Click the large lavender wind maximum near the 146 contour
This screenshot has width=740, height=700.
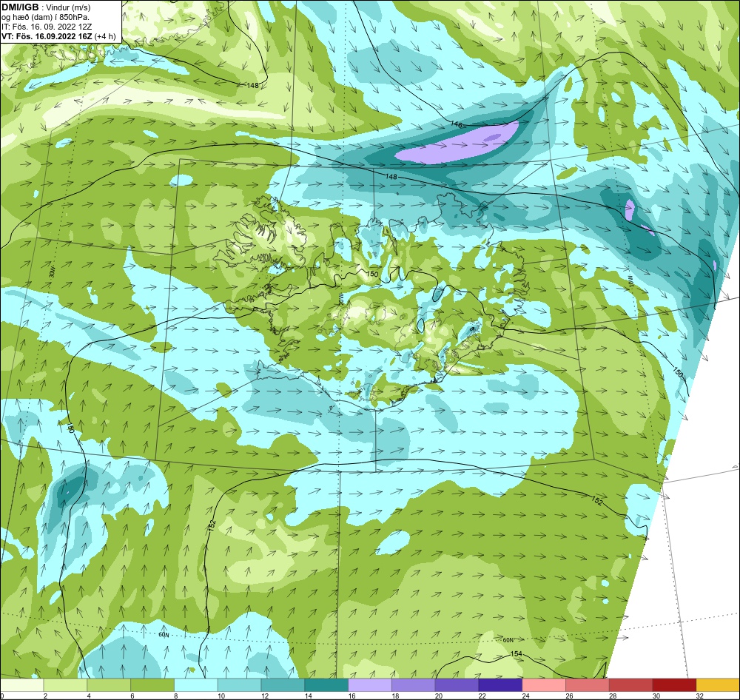click(457, 144)
